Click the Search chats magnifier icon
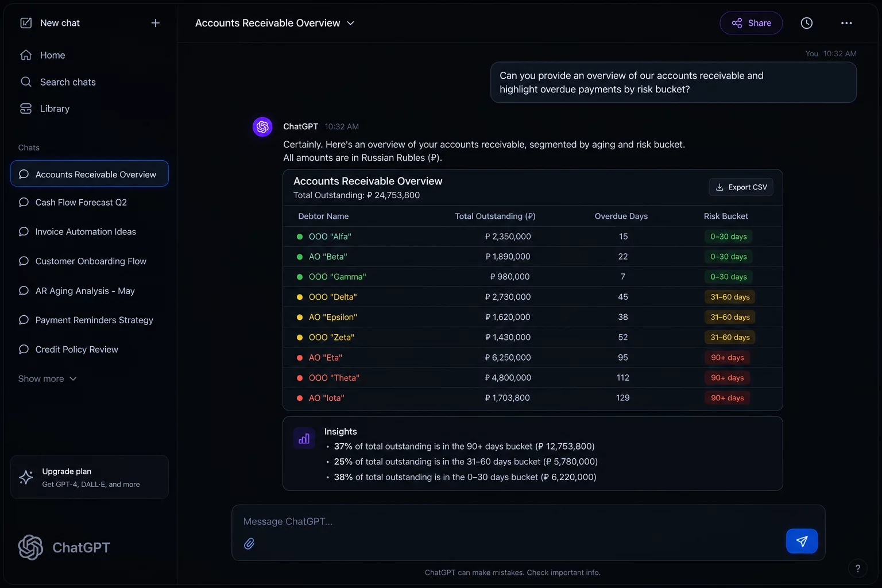The height and width of the screenshot is (588, 882). click(x=26, y=82)
